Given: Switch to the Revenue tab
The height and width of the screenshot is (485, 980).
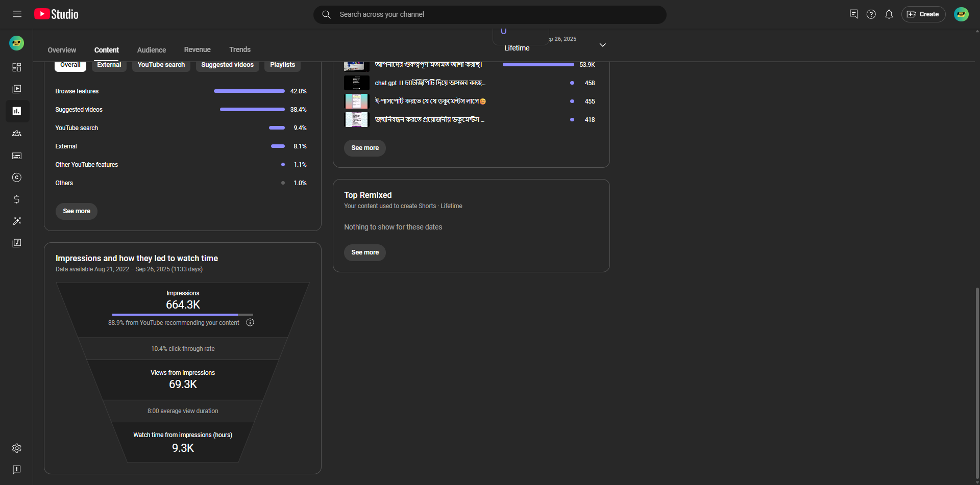Looking at the screenshot, I should (197, 50).
